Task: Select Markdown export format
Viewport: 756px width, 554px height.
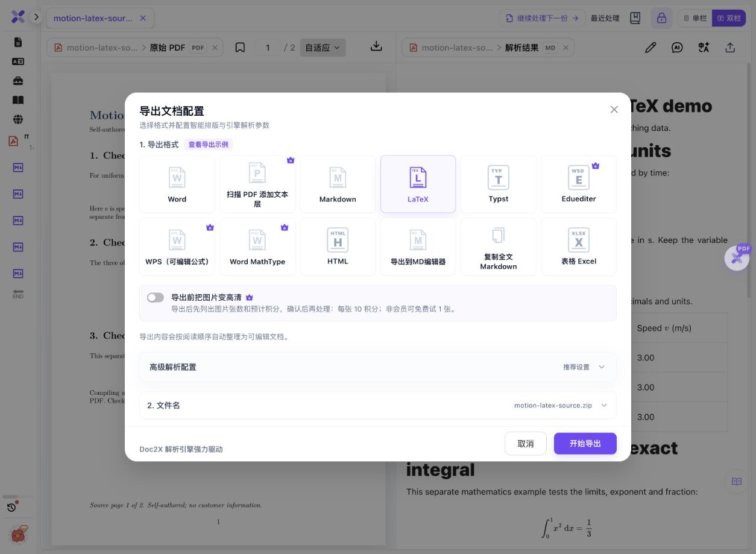Action: pos(338,184)
